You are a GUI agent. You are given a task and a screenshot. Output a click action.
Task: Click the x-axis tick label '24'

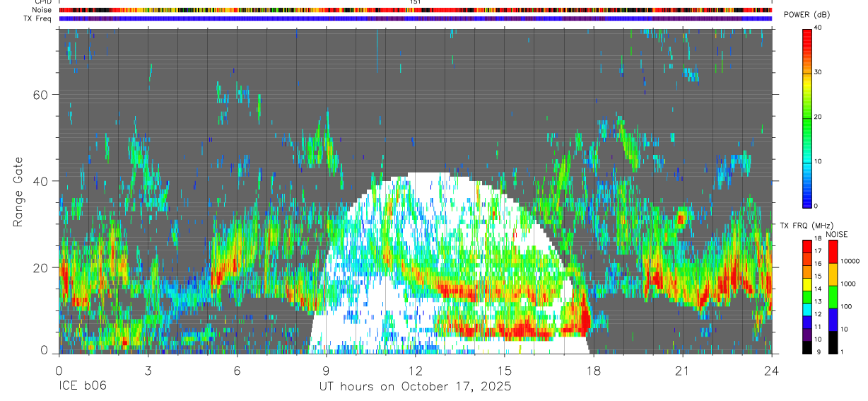click(x=771, y=370)
